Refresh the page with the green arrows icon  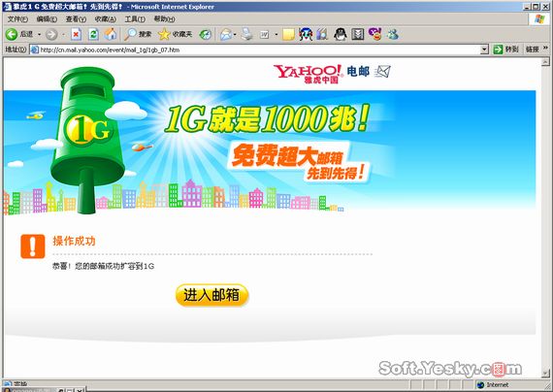tap(93, 34)
